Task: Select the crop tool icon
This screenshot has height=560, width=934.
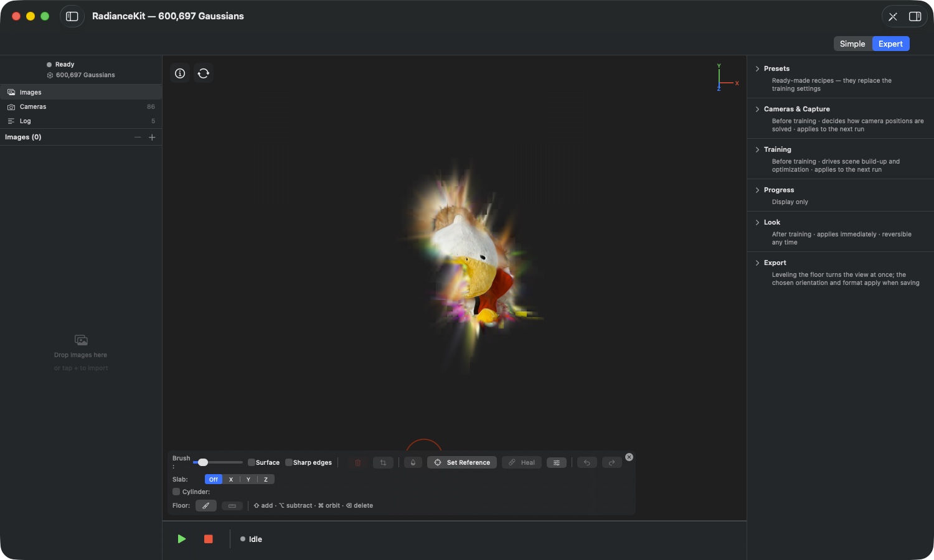Action: tap(383, 462)
